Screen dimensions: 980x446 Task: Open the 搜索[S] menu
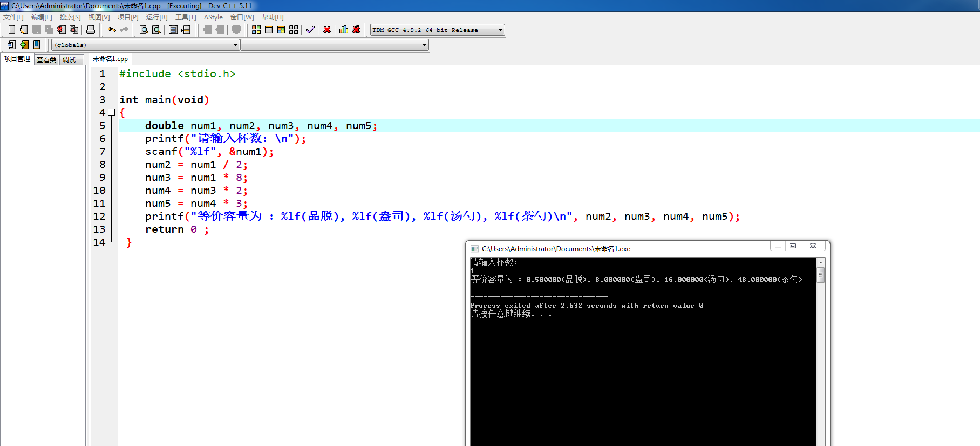click(70, 17)
